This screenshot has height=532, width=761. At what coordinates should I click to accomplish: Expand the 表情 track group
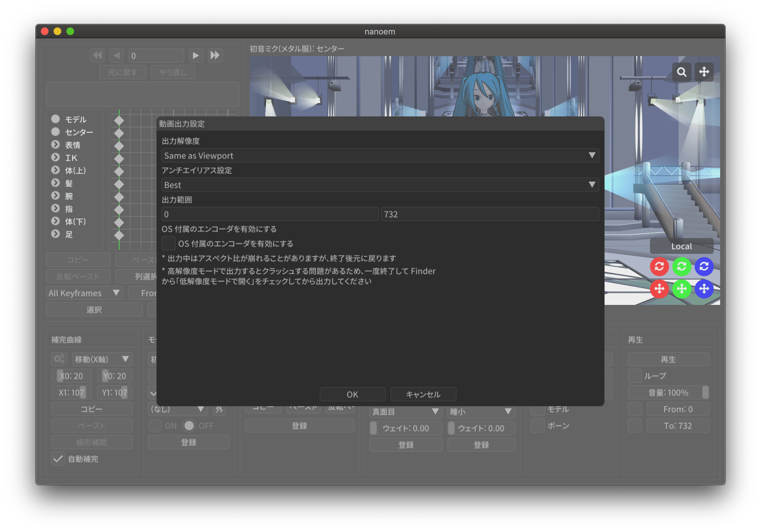coord(55,145)
